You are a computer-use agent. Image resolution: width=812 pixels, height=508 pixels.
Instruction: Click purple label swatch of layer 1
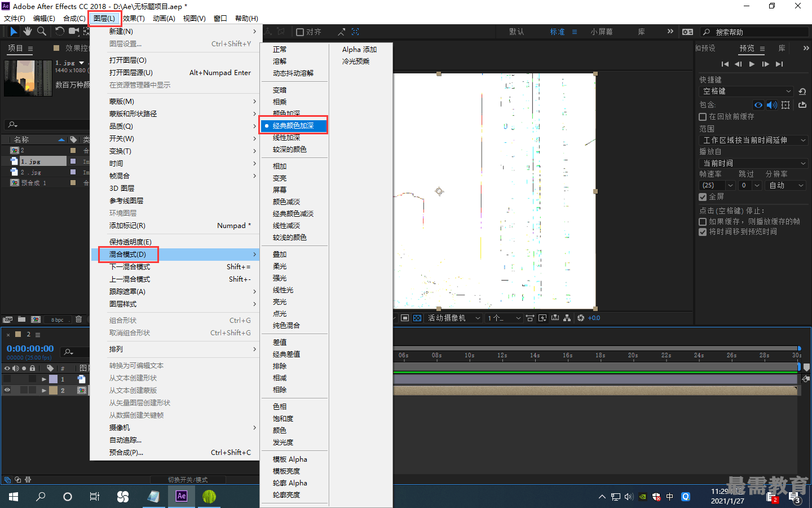click(53, 379)
